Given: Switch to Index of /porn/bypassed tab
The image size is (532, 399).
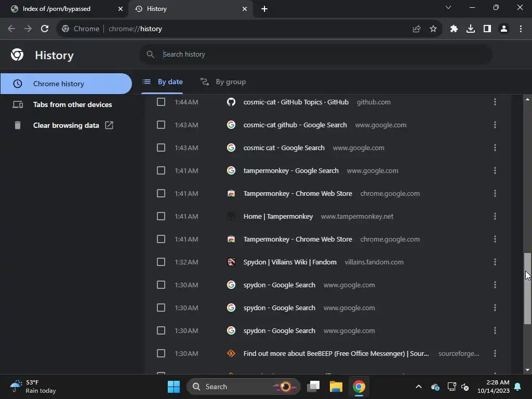Looking at the screenshot, I should [x=64, y=9].
